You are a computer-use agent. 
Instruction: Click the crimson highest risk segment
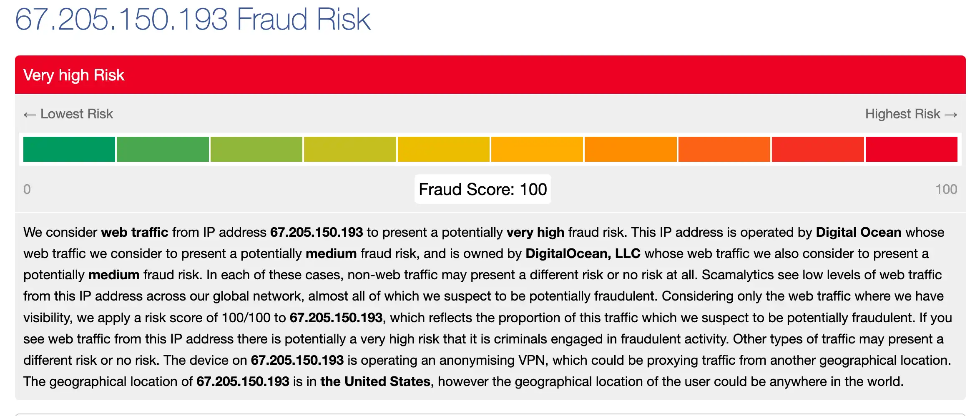(x=912, y=149)
